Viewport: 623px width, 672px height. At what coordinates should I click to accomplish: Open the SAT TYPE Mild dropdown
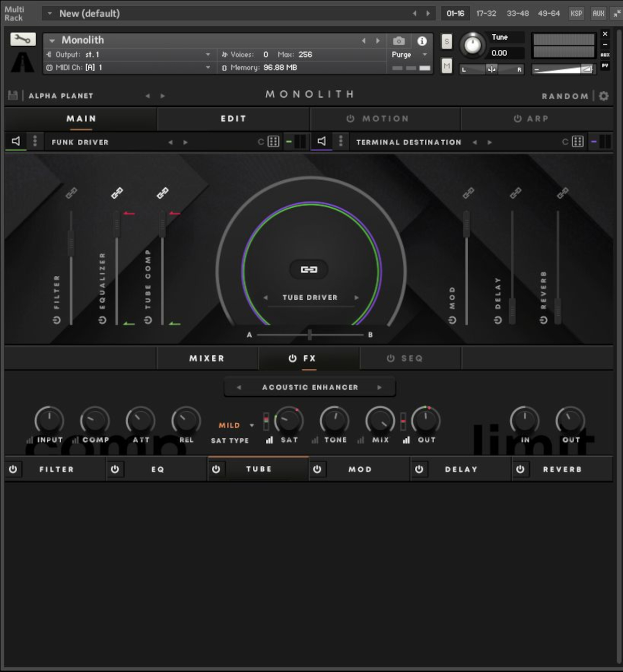coord(236,425)
